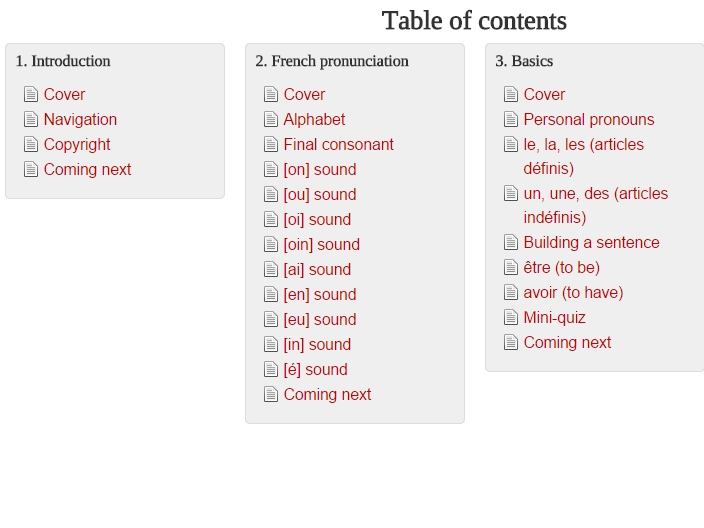704x528 pixels.
Task: Click page icon next to Navigation
Action: [x=31, y=120]
